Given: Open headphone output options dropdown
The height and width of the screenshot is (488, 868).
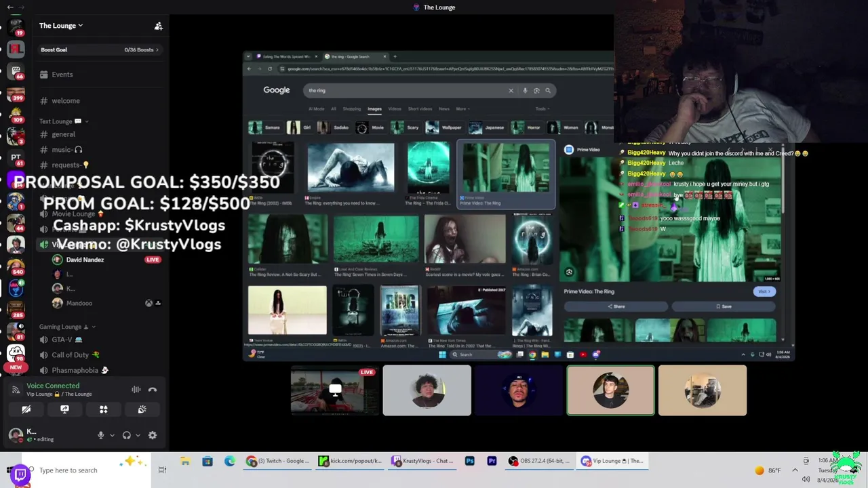Looking at the screenshot, I should tap(138, 435).
